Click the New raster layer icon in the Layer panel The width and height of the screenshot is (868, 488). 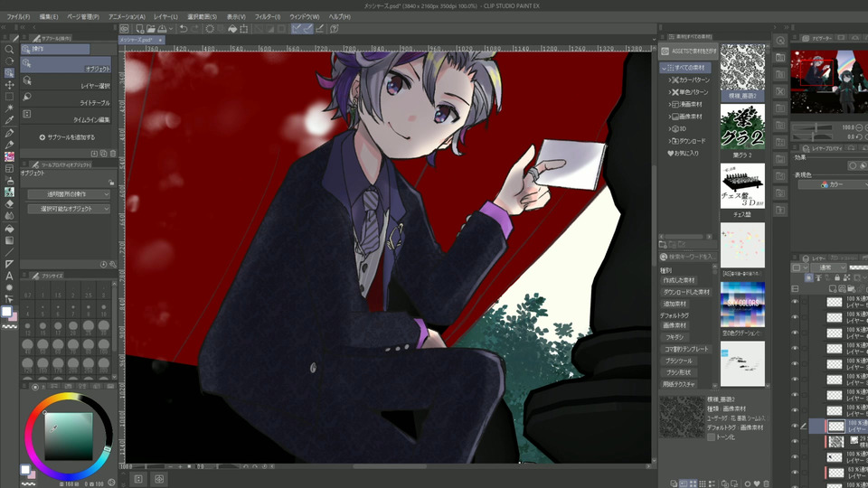[833, 289]
